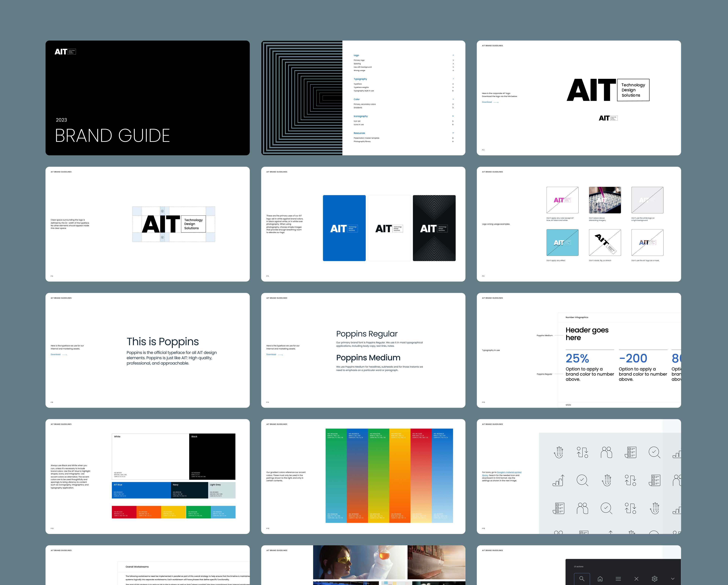Open the Logo section in contents

point(356,55)
